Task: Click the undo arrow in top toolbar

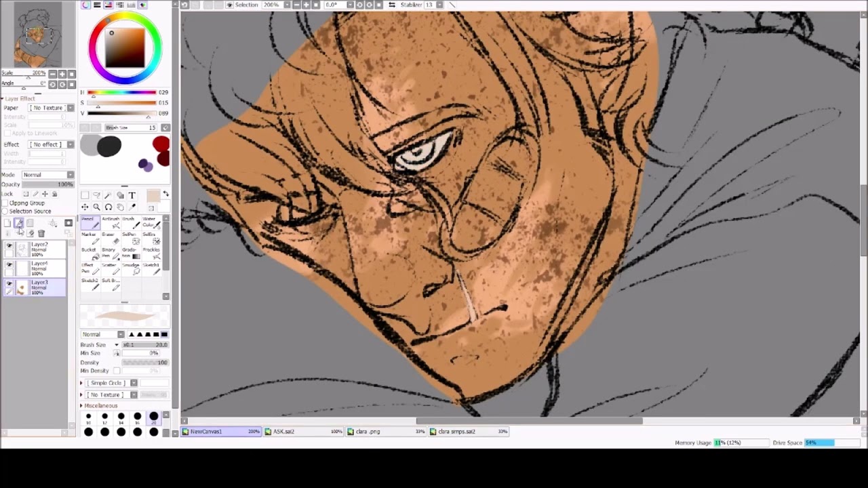Action: (x=184, y=5)
